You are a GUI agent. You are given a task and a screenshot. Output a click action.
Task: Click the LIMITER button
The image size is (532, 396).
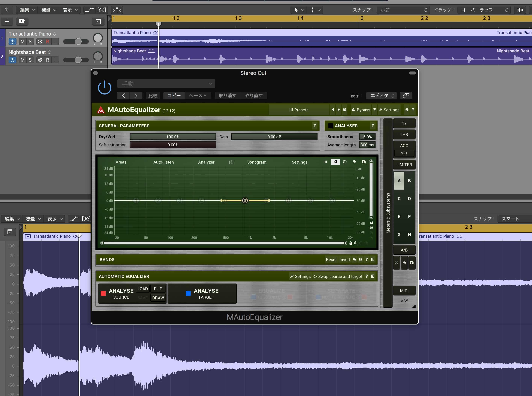(x=404, y=165)
